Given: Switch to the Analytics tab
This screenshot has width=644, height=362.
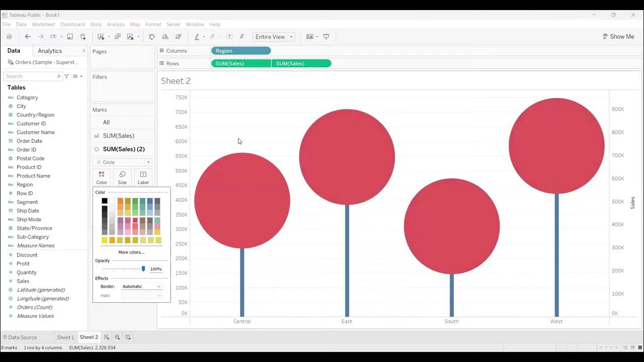Looking at the screenshot, I should (50, 51).
